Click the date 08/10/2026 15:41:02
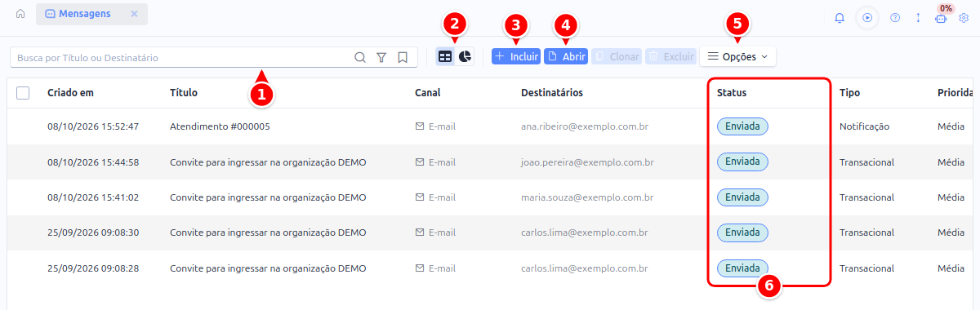 coord(93,197)
